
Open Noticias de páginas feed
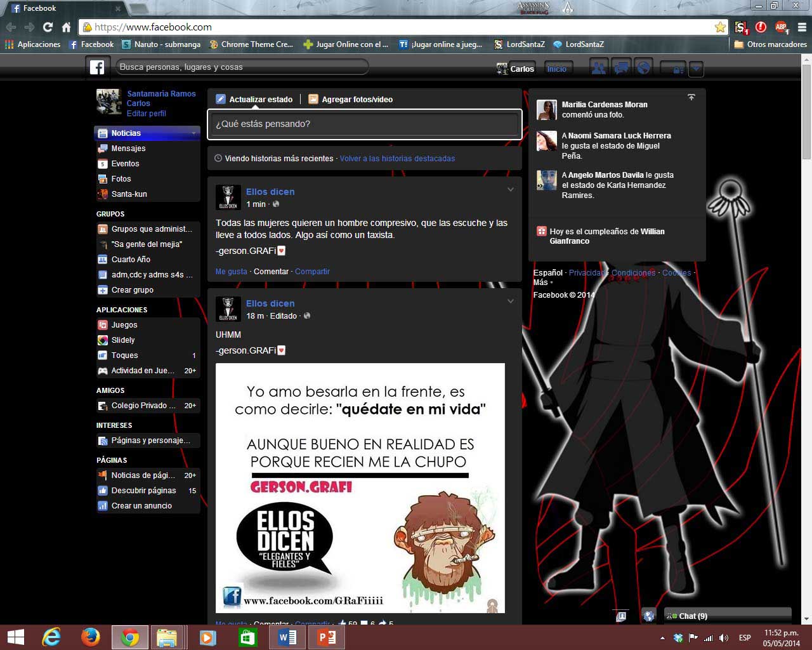point(147,475)
